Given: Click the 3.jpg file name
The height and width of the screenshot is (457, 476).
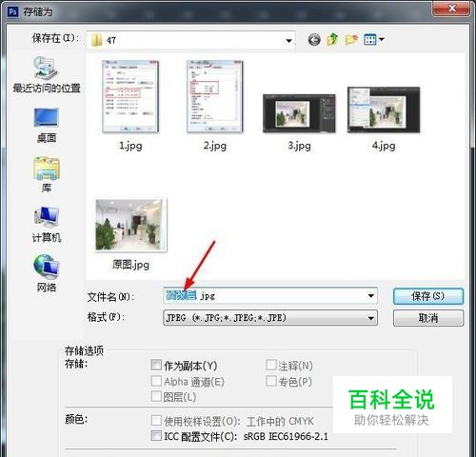Looking at the screenshot, I should [x=299, y=146].
